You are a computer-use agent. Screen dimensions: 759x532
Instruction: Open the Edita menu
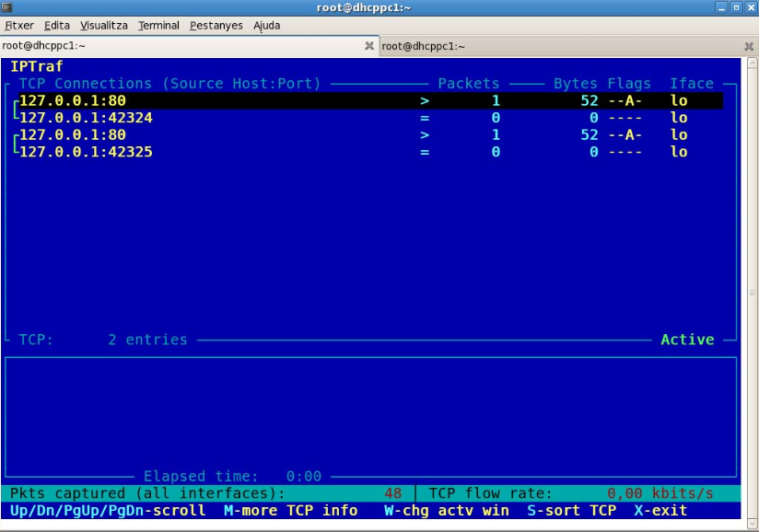57,26
